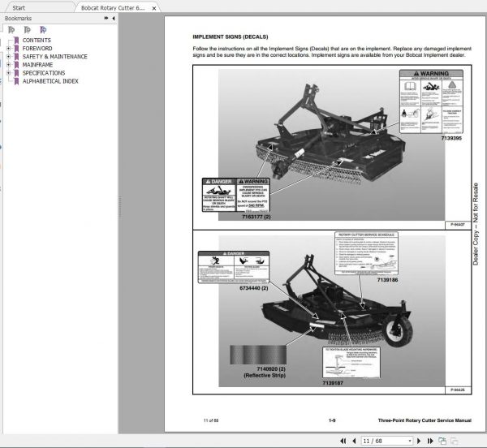Open the CONTENTS bookmark

[x=37, y=41]
